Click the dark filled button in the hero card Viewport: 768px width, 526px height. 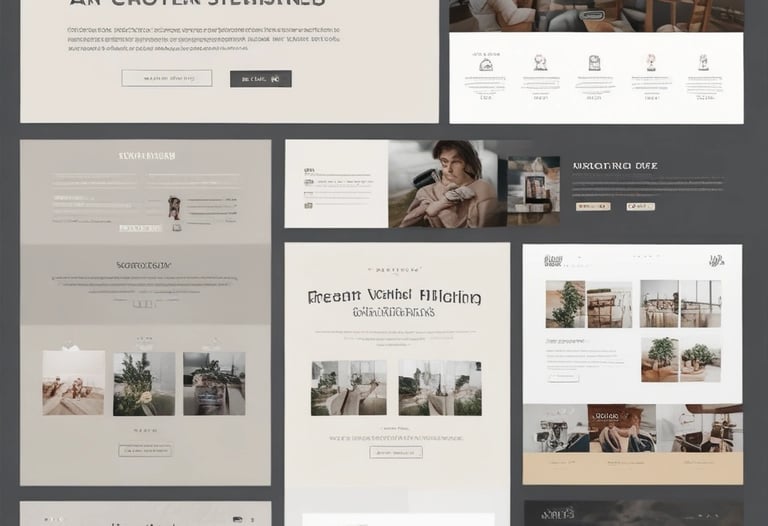tap(261, 79)
